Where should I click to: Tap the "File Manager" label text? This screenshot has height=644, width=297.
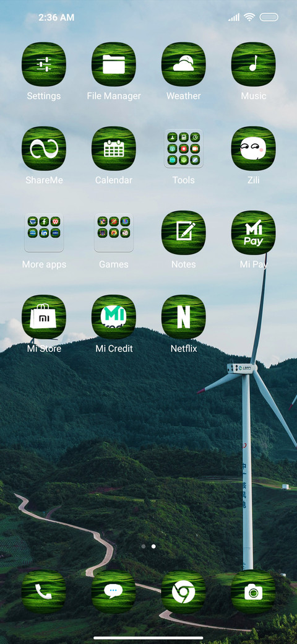[114, 96]
